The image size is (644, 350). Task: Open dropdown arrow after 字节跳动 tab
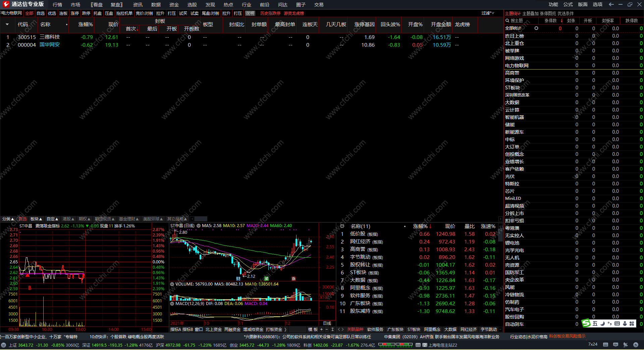pyautogui.click(x=501, y=330)
